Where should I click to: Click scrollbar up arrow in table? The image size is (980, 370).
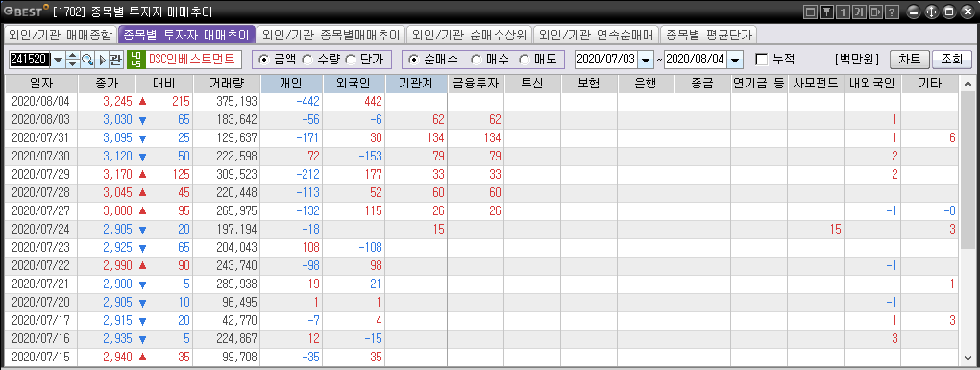pos(968,83)
